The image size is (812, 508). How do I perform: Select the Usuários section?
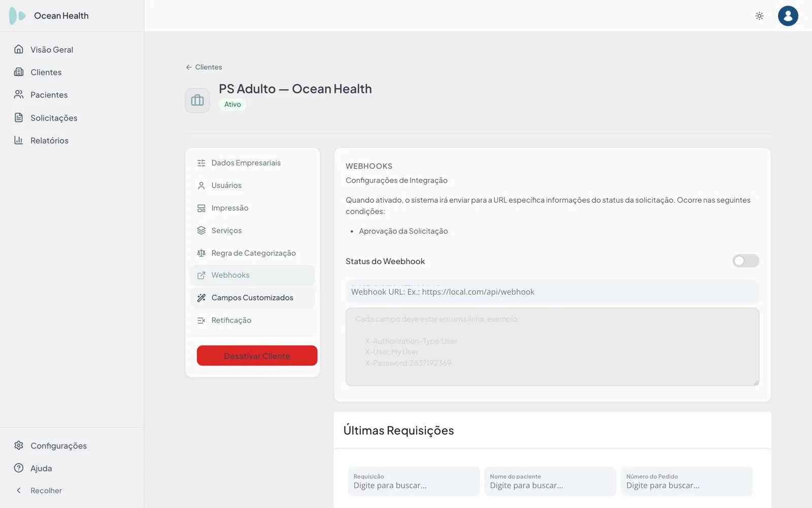[x=253, y=185]
